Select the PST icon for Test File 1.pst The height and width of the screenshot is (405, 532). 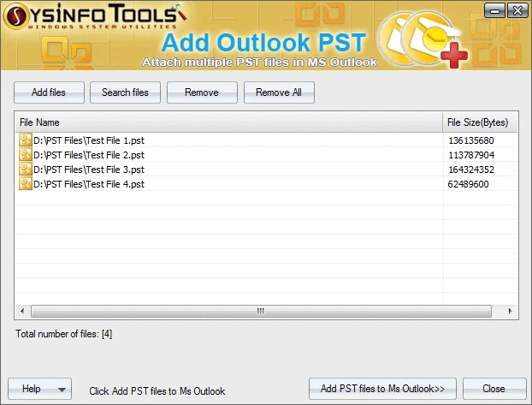tap(26, 140)
